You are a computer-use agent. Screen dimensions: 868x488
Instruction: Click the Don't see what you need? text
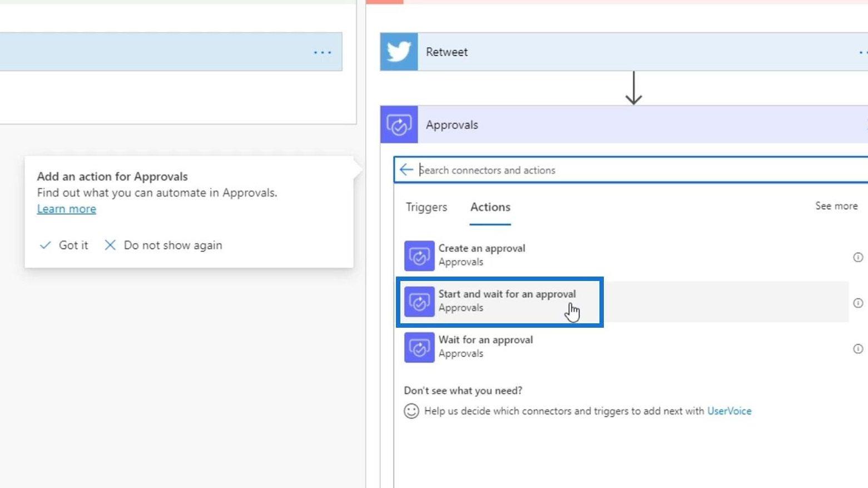(463, 391)
